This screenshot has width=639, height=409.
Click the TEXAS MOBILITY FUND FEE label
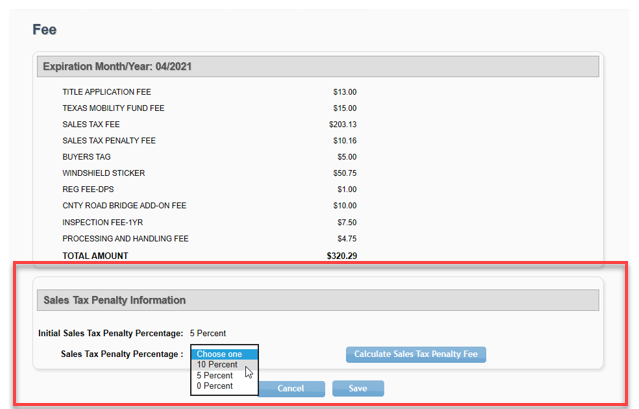point(112,108)
